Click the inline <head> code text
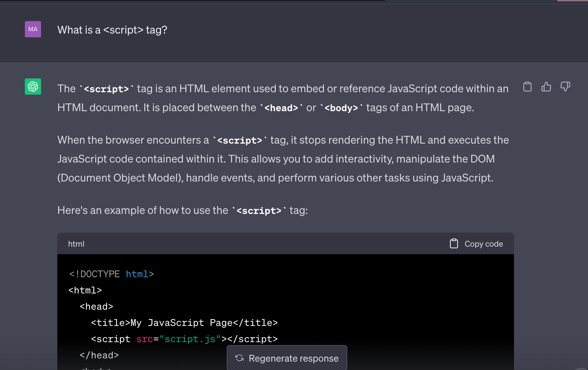Viewport: 588px width, 370px height. click(281, 108)
